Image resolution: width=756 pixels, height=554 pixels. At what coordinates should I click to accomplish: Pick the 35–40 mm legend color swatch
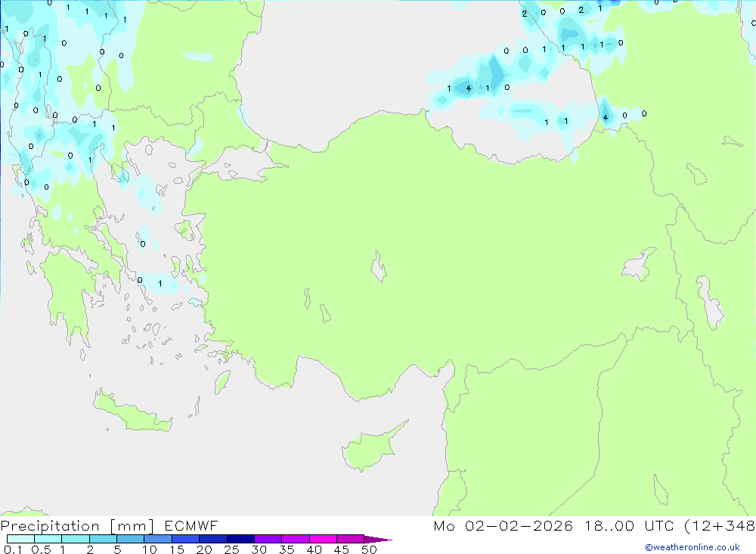click(x=296, y=539)
